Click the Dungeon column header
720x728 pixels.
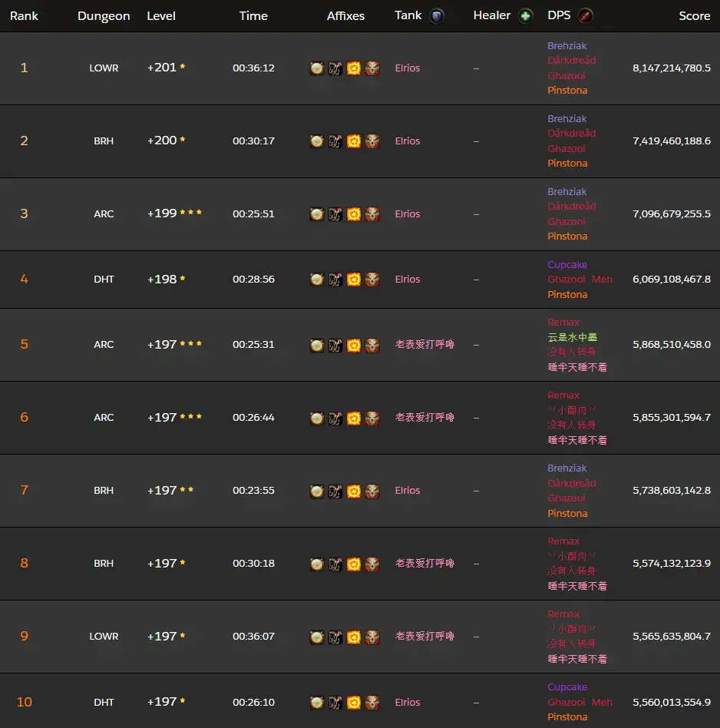(104, 16)
